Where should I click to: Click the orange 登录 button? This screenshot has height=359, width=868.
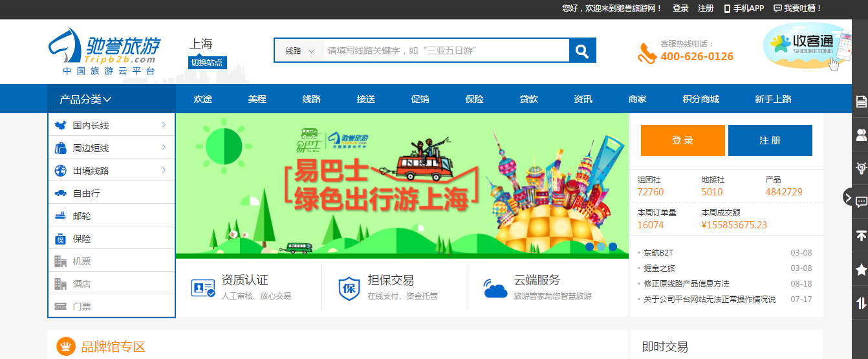[683, 140]
